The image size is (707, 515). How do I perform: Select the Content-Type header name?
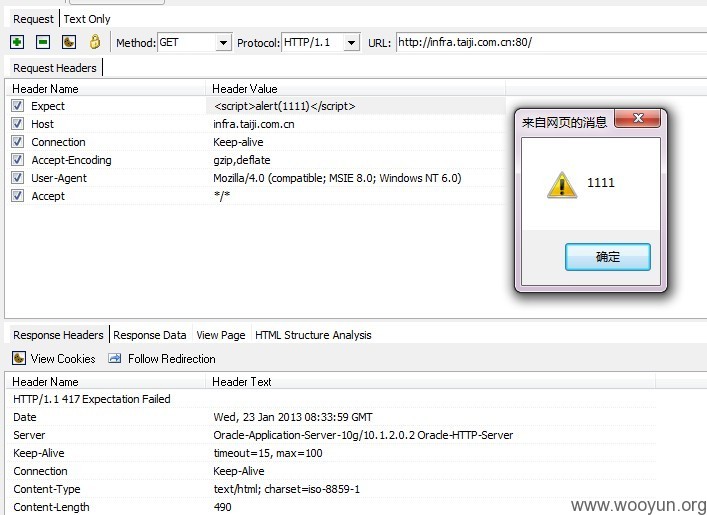[46, 489]
